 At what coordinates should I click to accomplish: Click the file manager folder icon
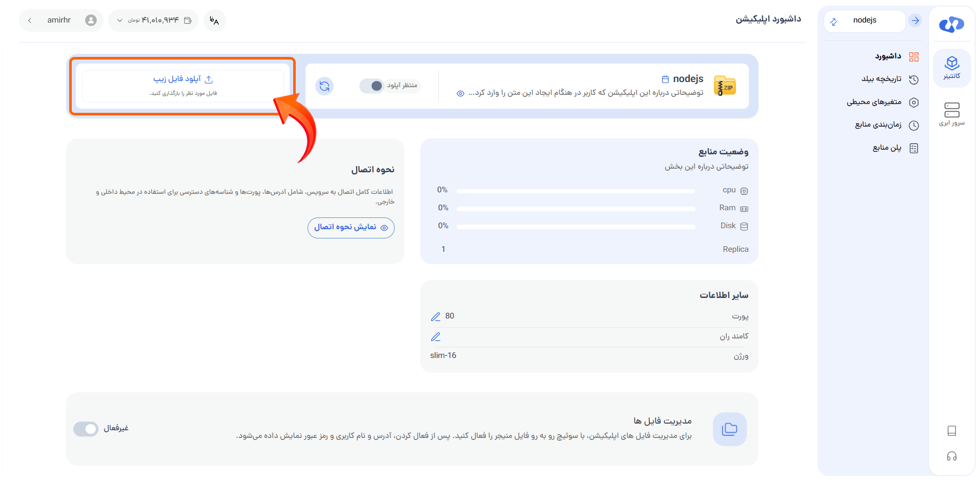click(729, 429)
